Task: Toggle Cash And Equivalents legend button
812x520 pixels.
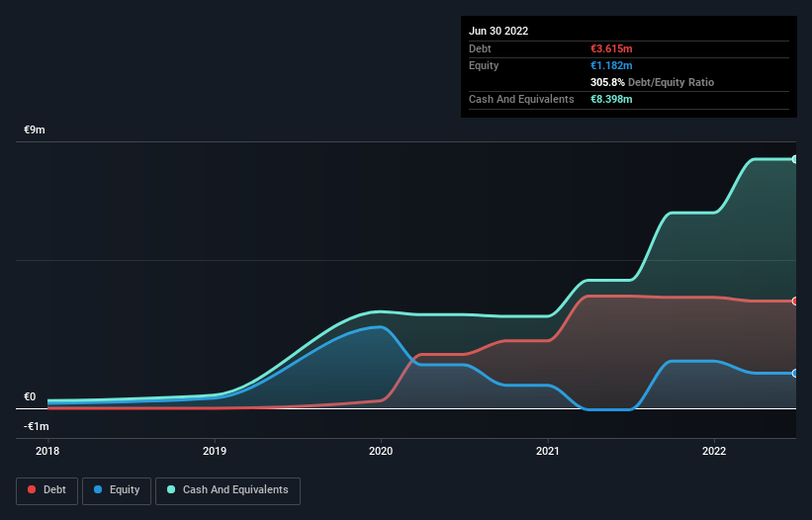Action: click(x=227, y=490)
